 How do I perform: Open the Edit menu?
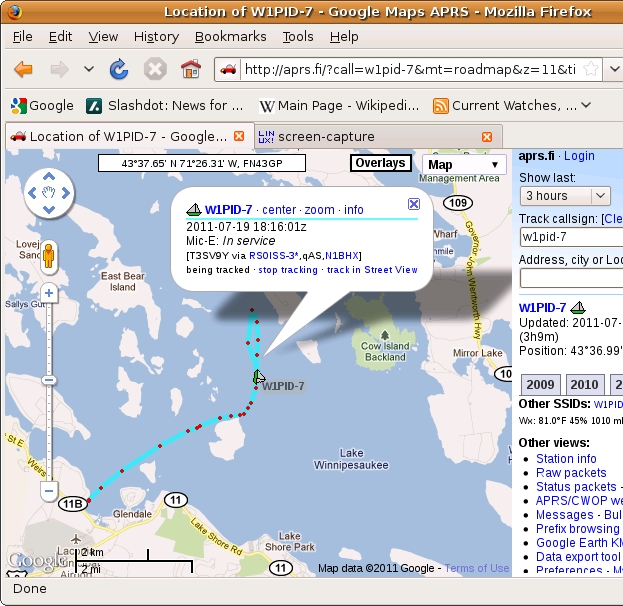(x=60, y=37)
